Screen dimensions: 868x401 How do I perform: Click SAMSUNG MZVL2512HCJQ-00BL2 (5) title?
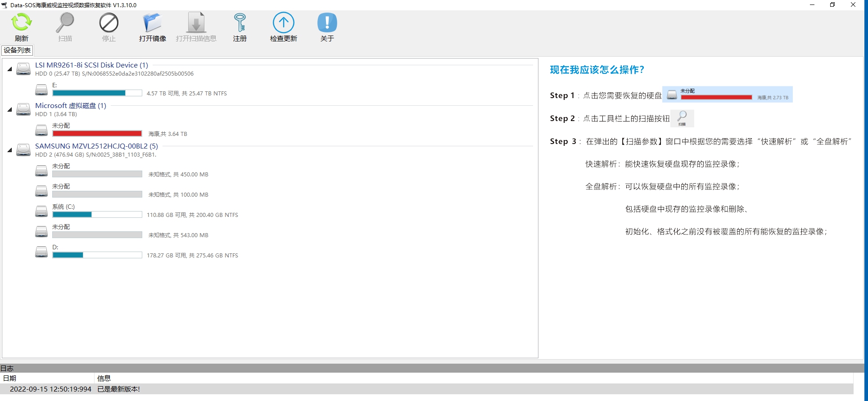[96, 146]
